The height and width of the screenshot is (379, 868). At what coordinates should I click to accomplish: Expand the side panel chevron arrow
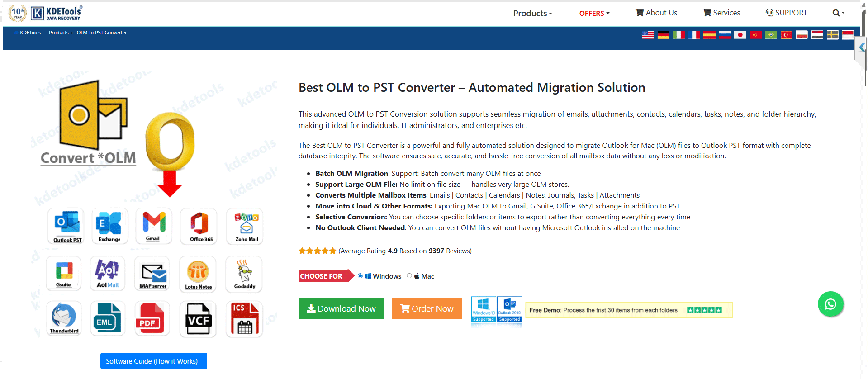[x=862, y=47]
